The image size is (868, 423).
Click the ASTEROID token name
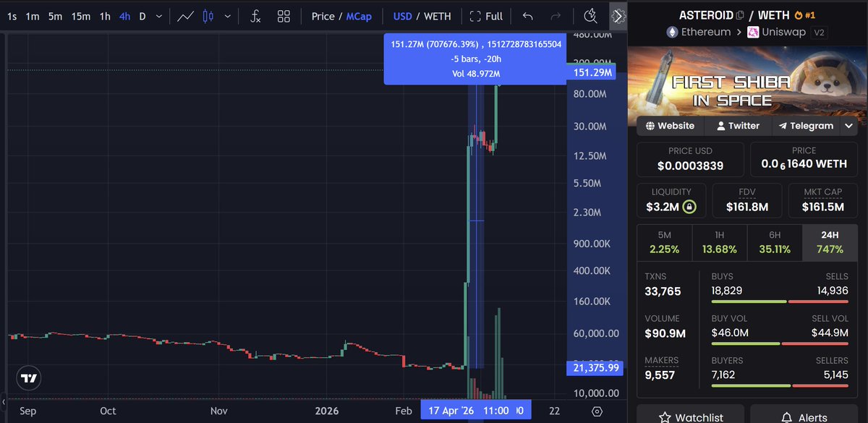705,14
